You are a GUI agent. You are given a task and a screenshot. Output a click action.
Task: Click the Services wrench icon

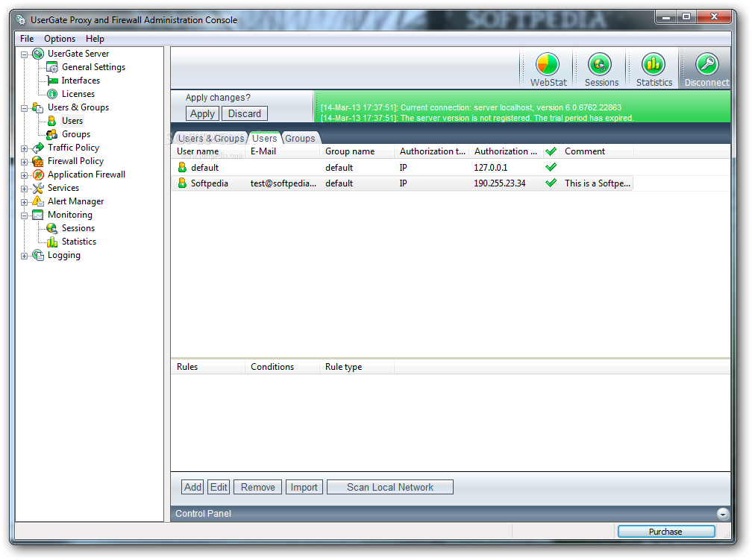coord(38,188)
